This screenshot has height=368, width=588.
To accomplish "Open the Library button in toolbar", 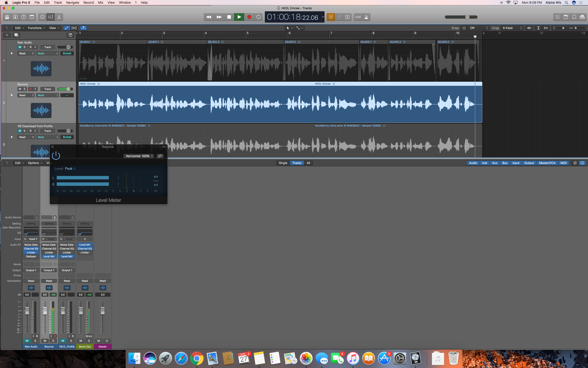I will point(7,17).
